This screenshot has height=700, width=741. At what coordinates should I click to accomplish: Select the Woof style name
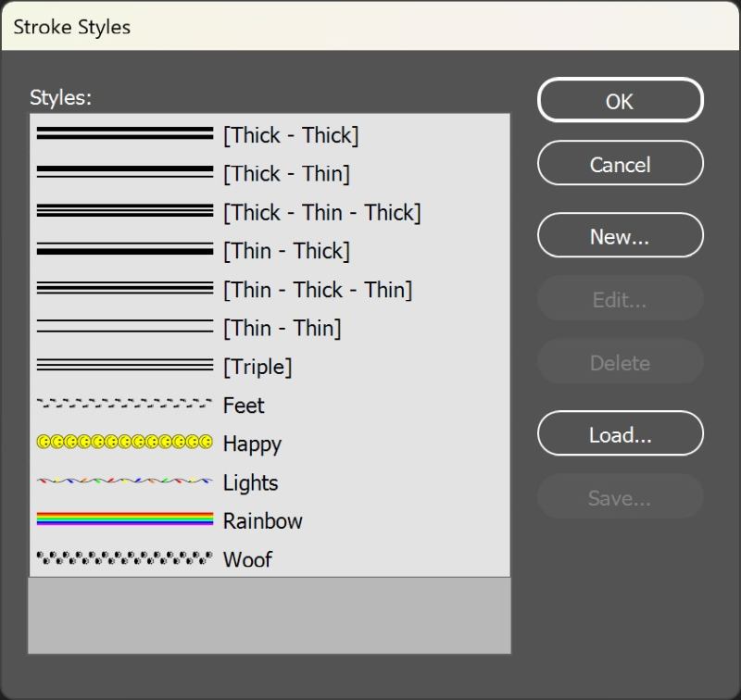coord(247,560)
